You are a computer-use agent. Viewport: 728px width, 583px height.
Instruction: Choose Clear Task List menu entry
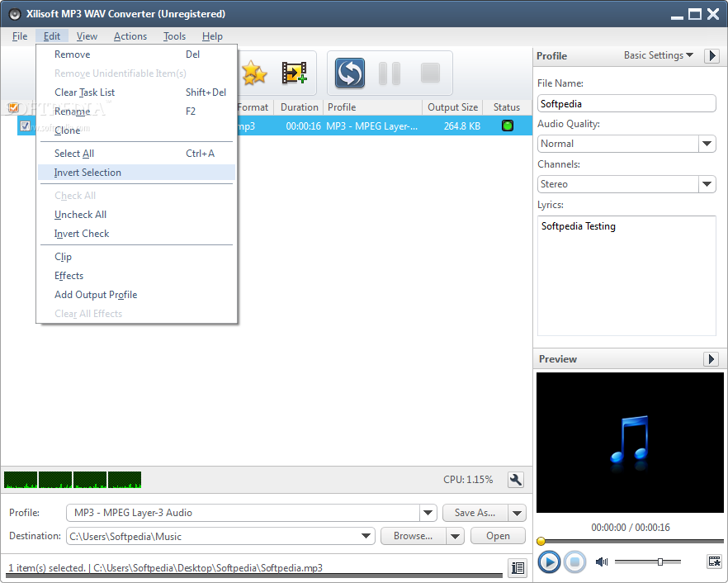point(136,92)
